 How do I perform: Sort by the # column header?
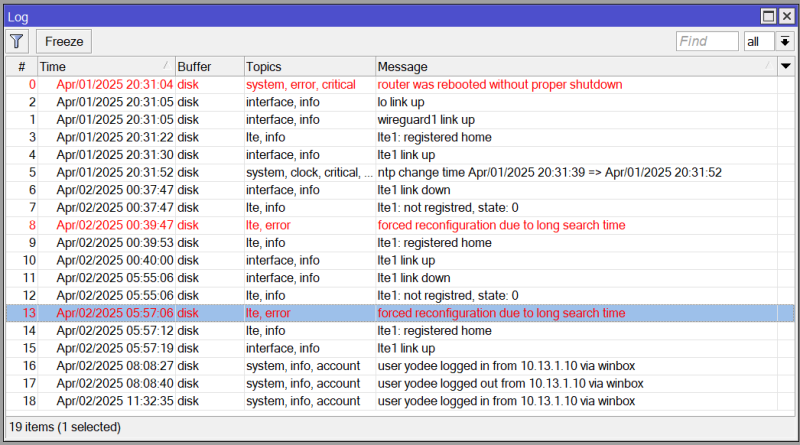22,67
